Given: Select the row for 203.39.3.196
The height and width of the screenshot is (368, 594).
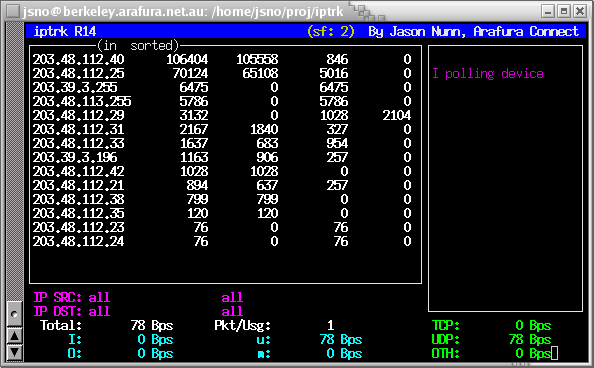Looking at the screenshot, I should (x=222, y=158).
